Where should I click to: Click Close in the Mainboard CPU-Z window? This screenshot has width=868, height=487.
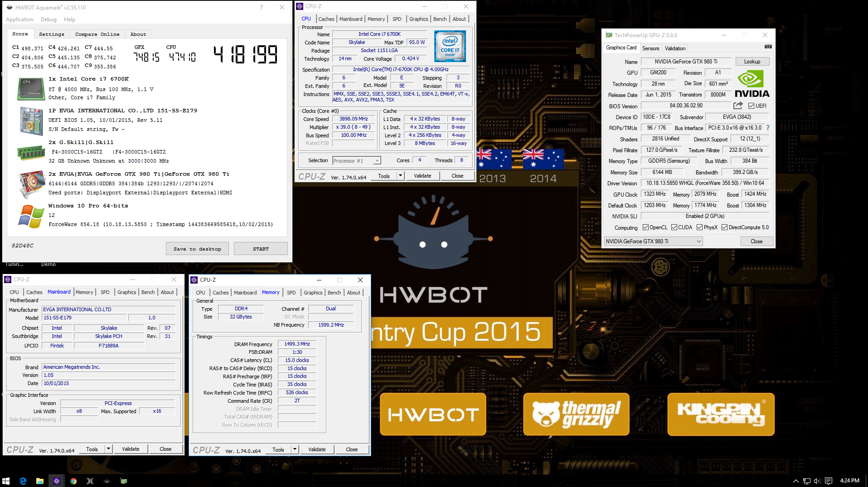pos(165,449)
